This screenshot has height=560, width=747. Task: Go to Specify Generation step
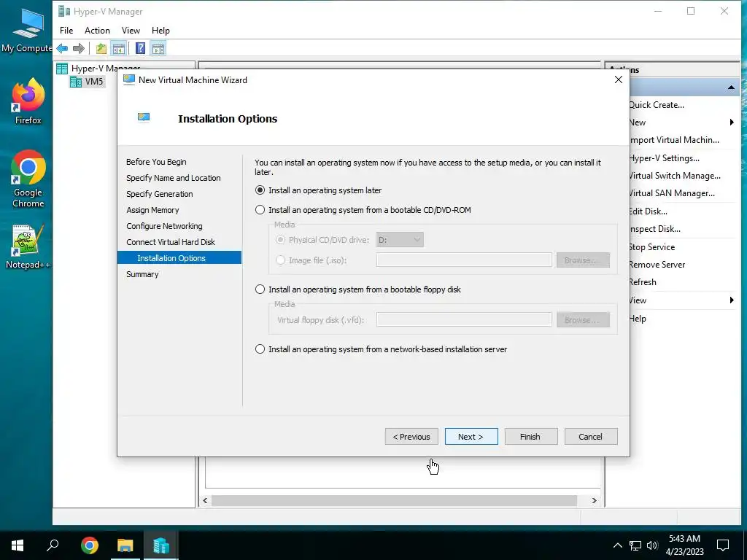(x=160, y=194)
